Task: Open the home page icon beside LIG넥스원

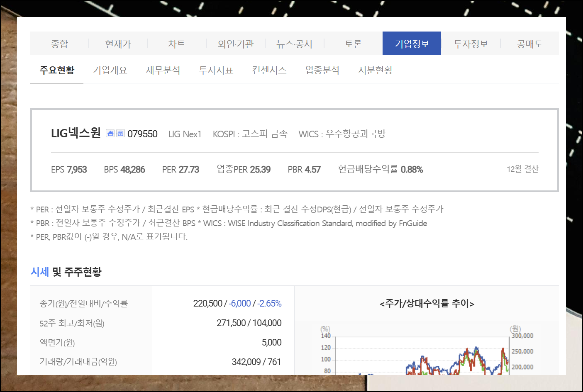Action: point(110,133)
